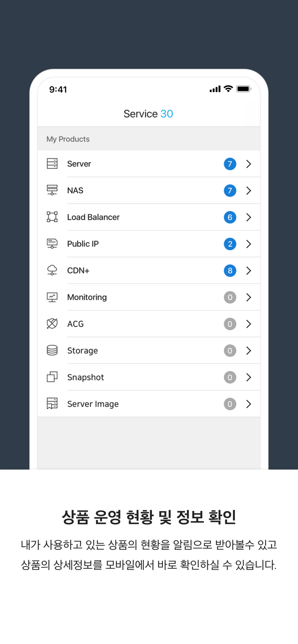Viewport: 298px width, 644px height.
Task: Click the CDN+ cloud icon
Action: [52, 270]
